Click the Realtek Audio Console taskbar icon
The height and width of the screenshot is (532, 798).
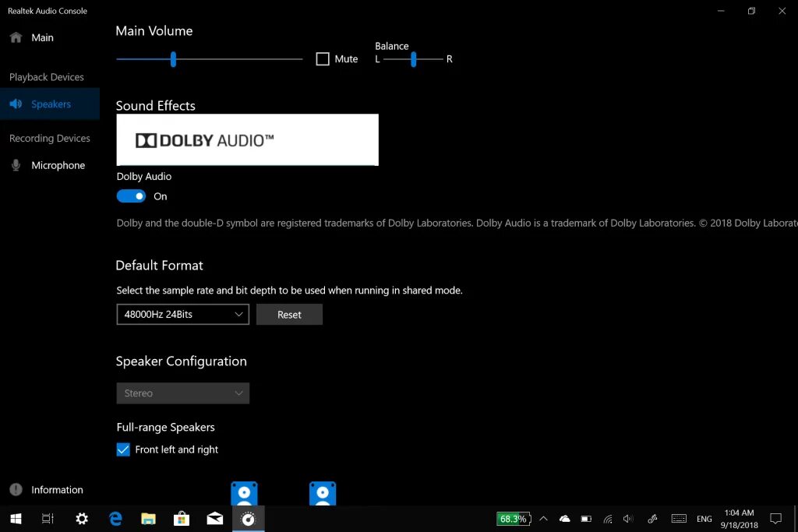[x=249, y=519]
